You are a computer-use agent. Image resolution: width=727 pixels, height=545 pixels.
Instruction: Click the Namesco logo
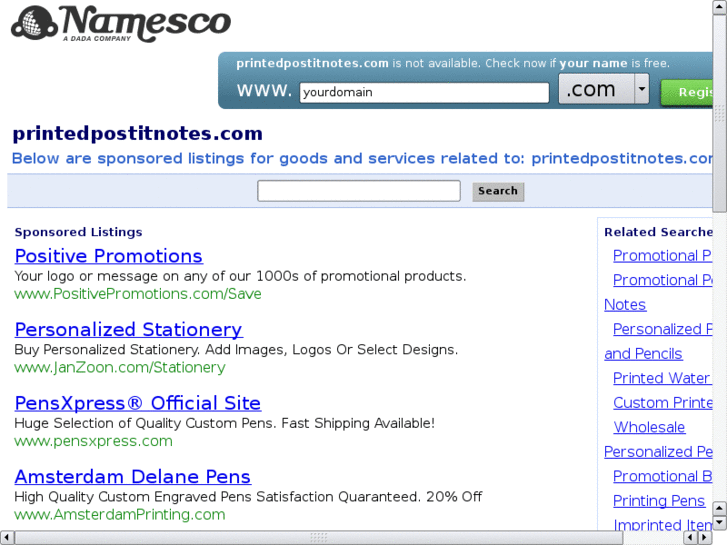pyautogui.click(x=121, y=23)
